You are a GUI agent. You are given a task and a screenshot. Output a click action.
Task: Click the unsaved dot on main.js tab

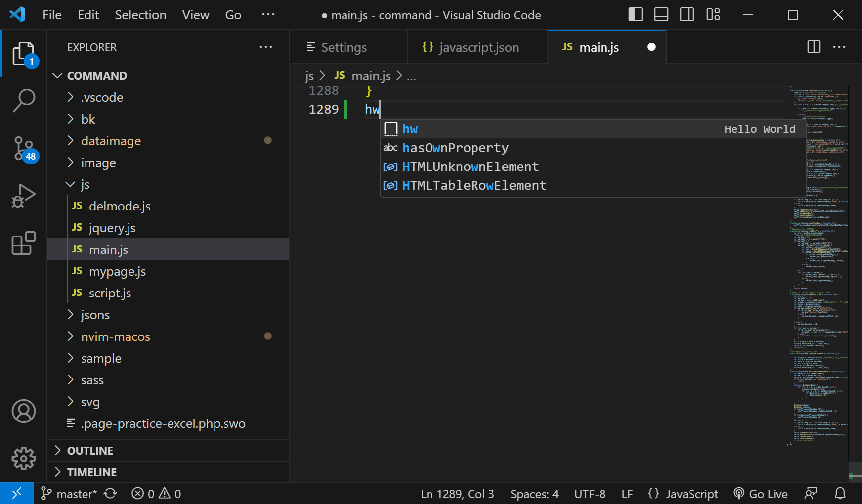(x=651, y=47)
